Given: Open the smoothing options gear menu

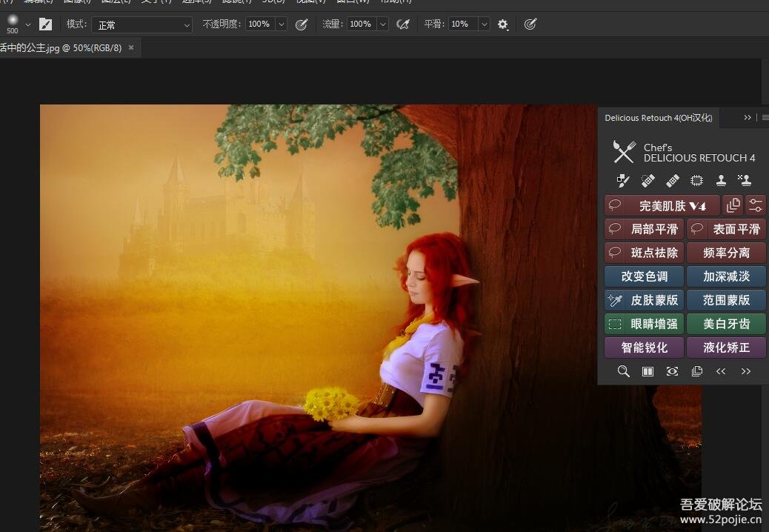Looking at the screenshot, I should point(503,24).
